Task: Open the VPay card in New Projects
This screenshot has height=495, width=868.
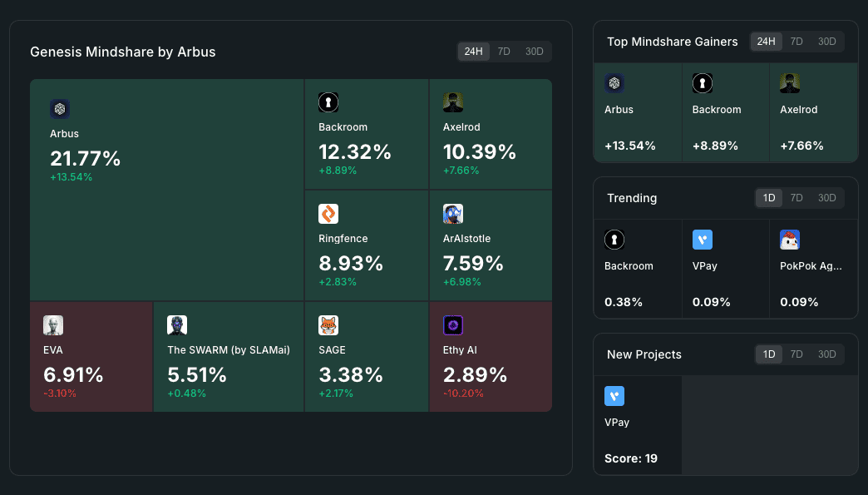Action: [x=638, y=425]
